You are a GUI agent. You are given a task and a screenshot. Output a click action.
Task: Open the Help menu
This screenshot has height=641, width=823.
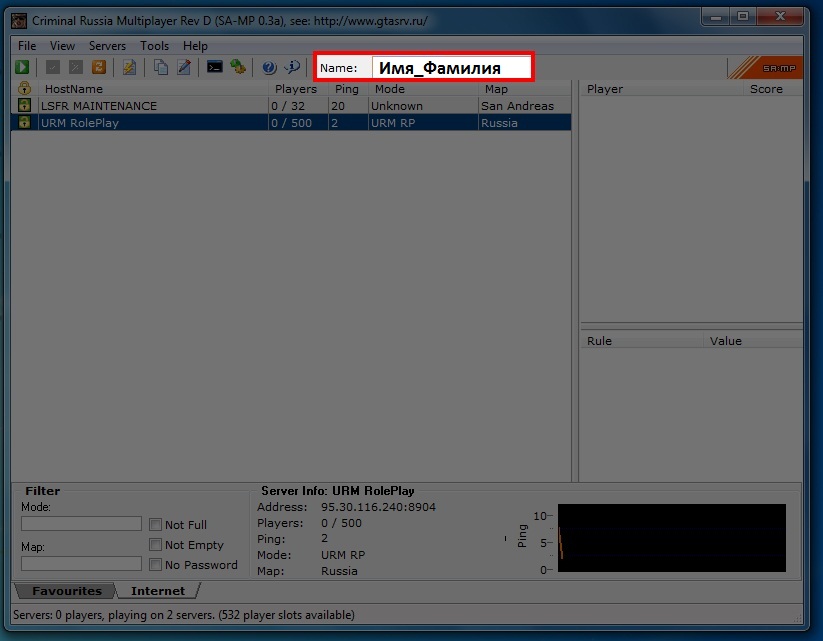pos(195,46)
